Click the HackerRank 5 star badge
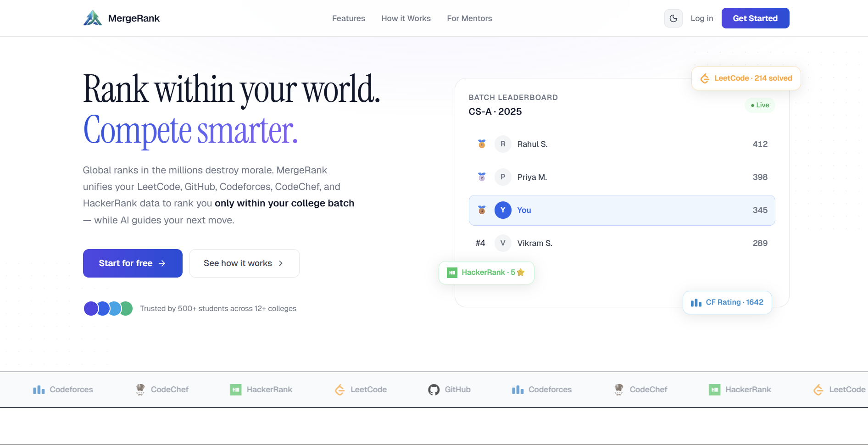Viewport: 868px width, 445px height. click(x=486, y=273)
